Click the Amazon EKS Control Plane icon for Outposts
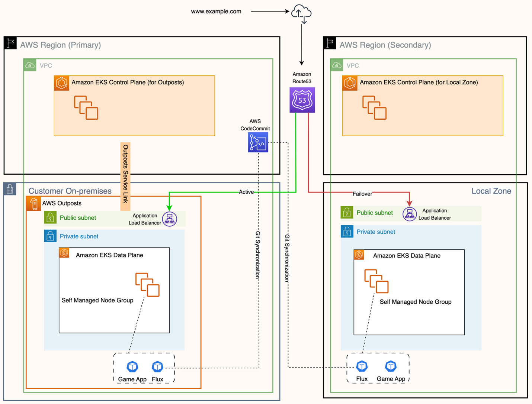This screenshot has height=404, width=532. (x=61, y=83)
